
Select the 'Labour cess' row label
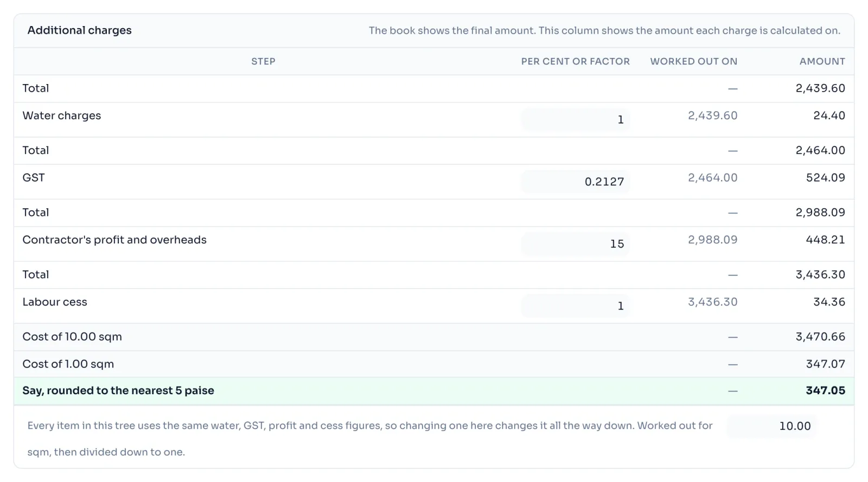(55, 302)
